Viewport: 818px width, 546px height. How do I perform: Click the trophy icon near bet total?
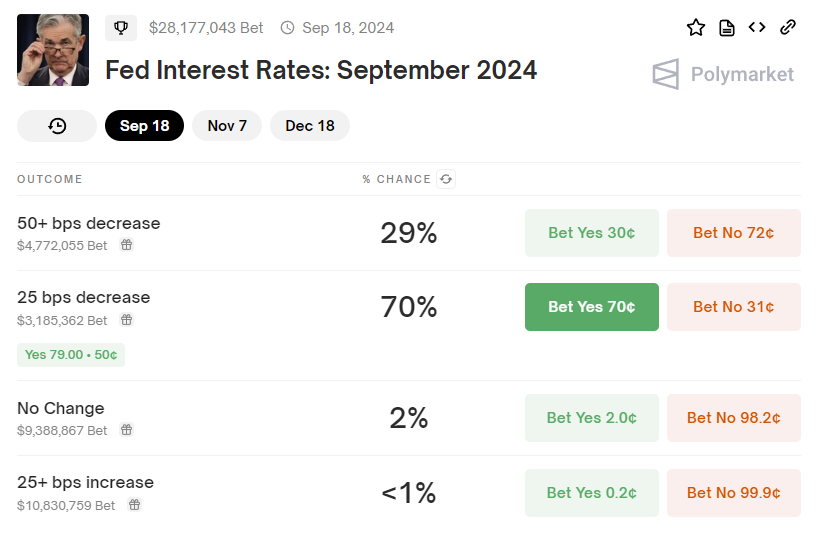121,28
